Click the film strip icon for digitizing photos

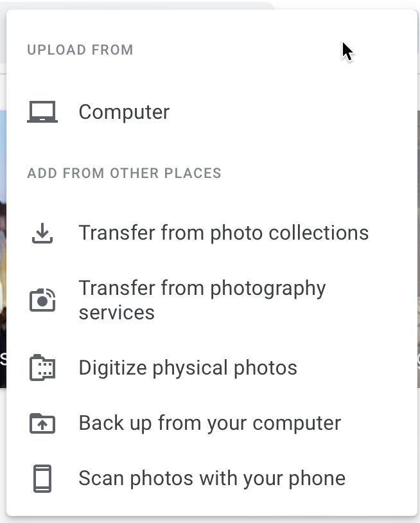42,368
